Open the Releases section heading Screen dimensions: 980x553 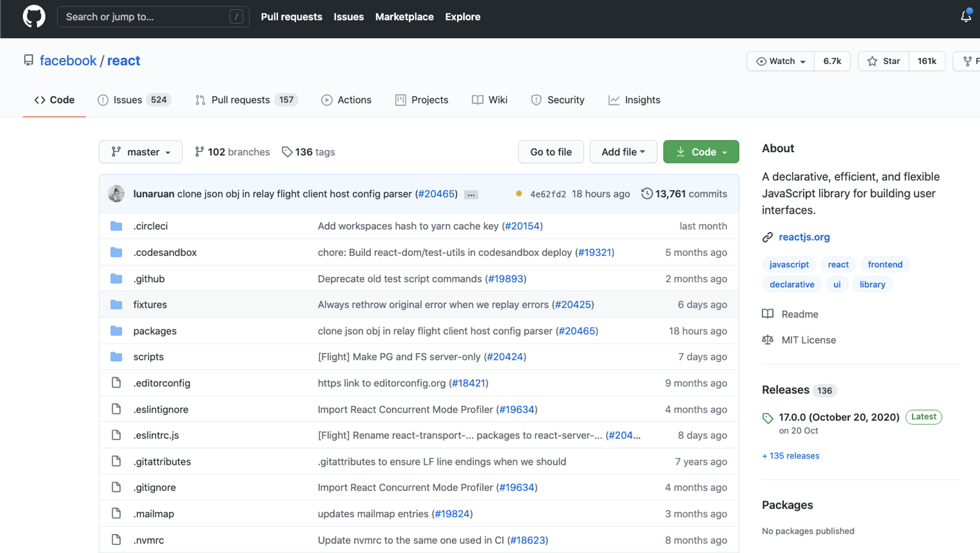coord(786,390)
